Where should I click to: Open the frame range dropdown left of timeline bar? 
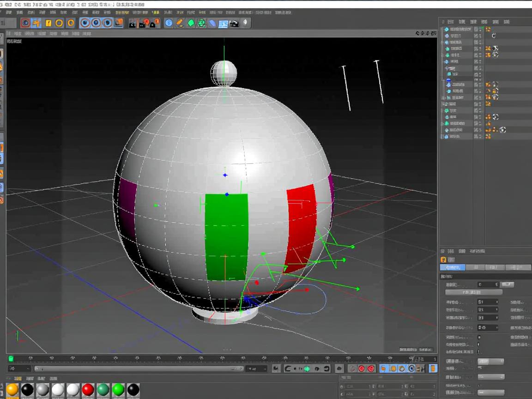pyautogui.click(x=19, y=369)
